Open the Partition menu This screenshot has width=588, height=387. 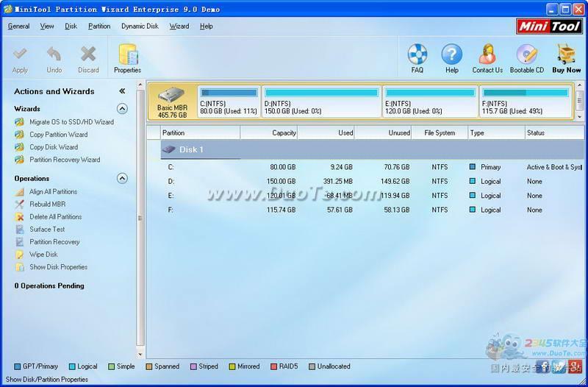point(99,26)
